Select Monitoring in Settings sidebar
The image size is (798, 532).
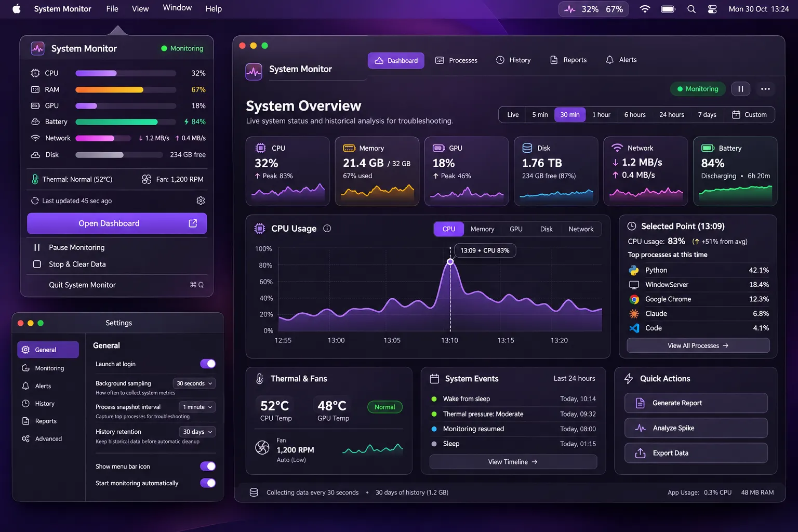tap(48, 368)
